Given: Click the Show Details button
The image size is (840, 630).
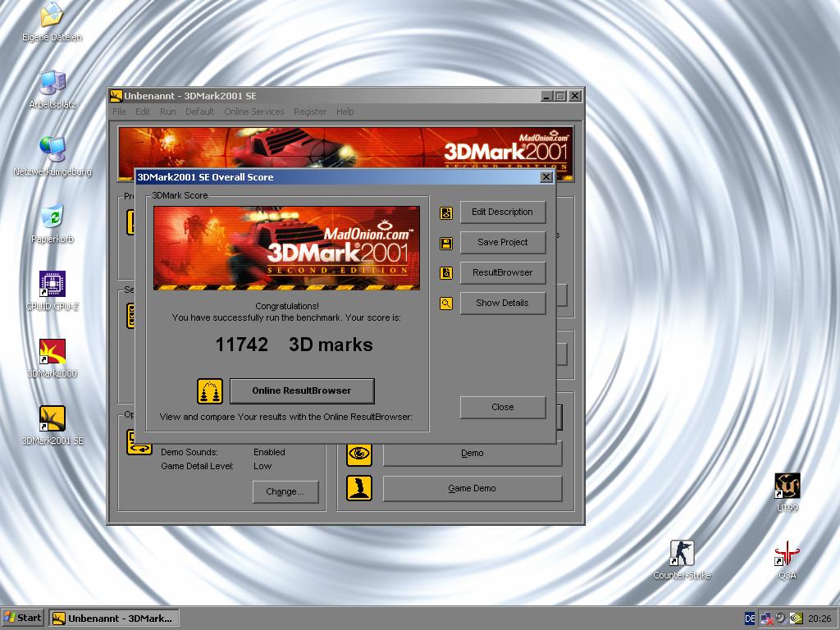Looking at the screenshot, I should [503, 304].
